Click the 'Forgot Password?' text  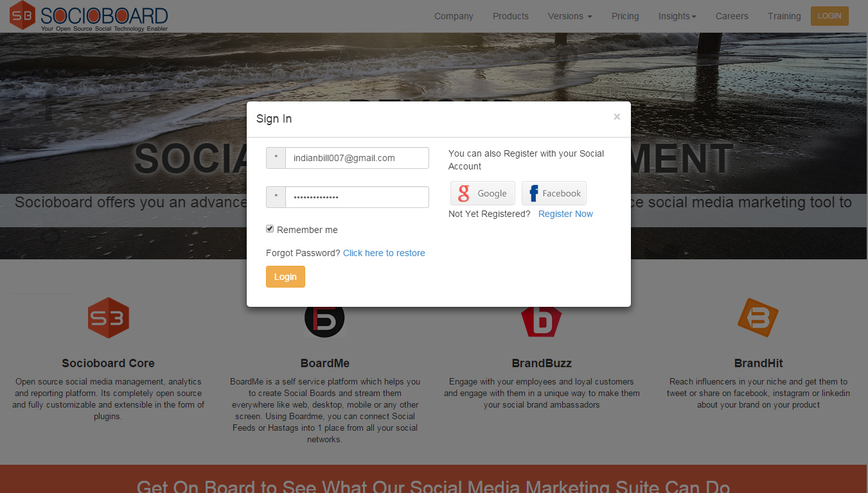pos(303,253)
